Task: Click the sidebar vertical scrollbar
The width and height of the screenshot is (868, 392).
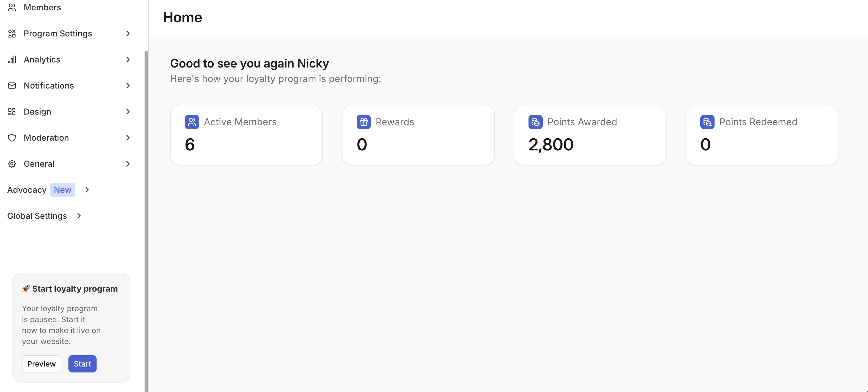Action: (x=146, y=221)
